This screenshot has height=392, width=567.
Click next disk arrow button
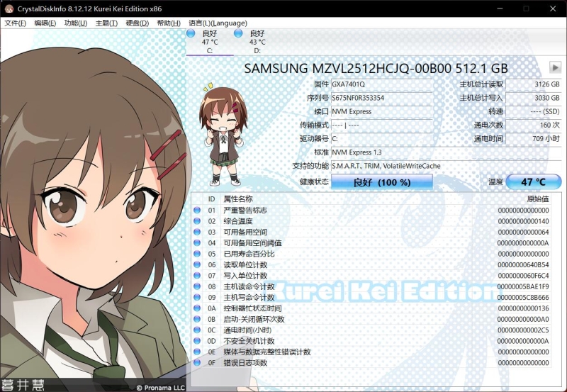[555, 67]
